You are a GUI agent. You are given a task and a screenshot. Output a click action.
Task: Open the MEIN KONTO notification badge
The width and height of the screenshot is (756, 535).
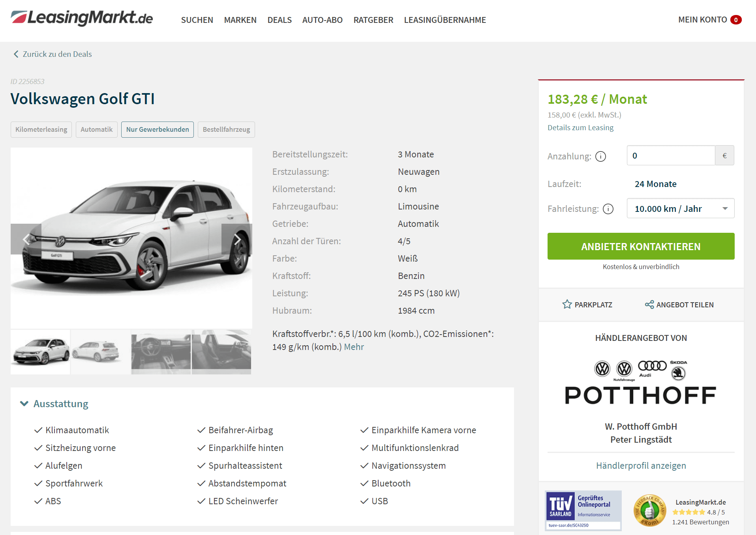click(x=736, y=20)
